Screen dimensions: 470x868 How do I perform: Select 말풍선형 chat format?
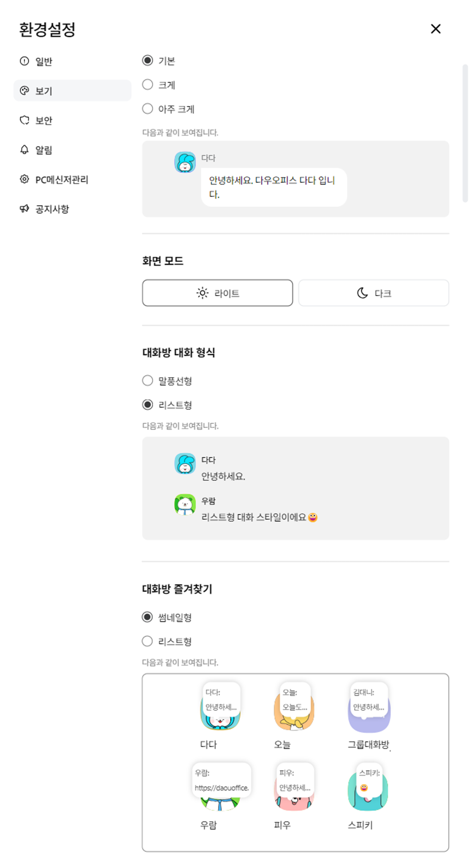pos(148,381)
